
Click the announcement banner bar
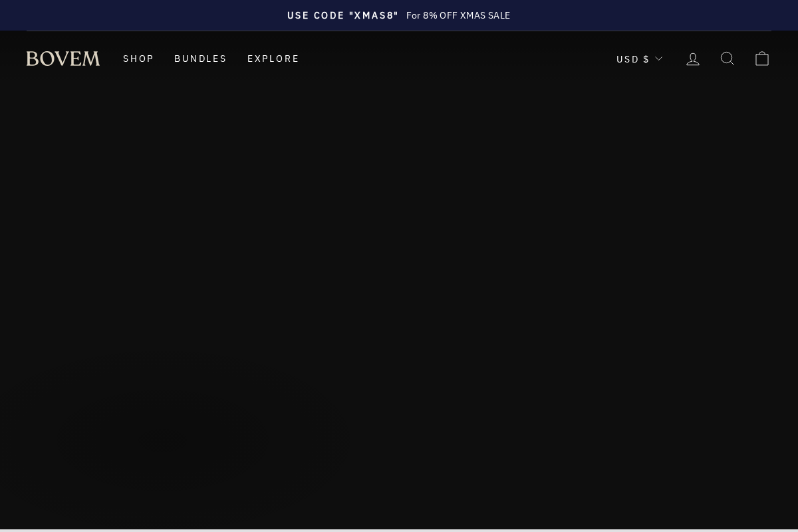click(x=399, y=15)
